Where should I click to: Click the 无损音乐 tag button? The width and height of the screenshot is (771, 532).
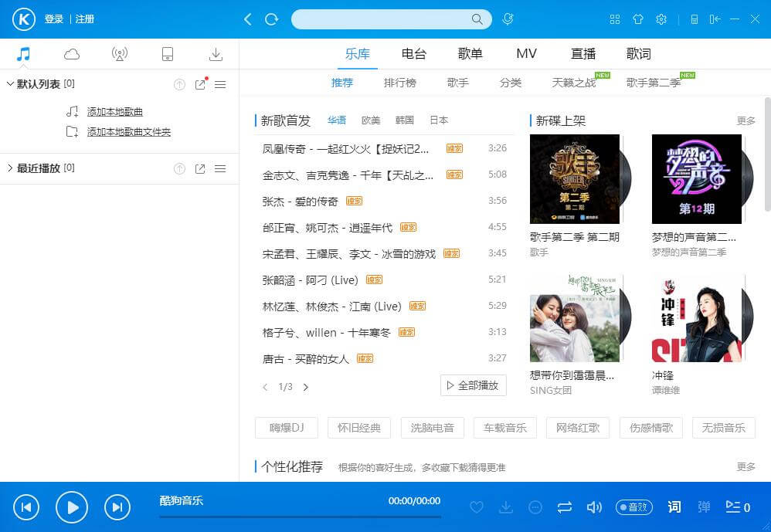click(x=723, y=428)
